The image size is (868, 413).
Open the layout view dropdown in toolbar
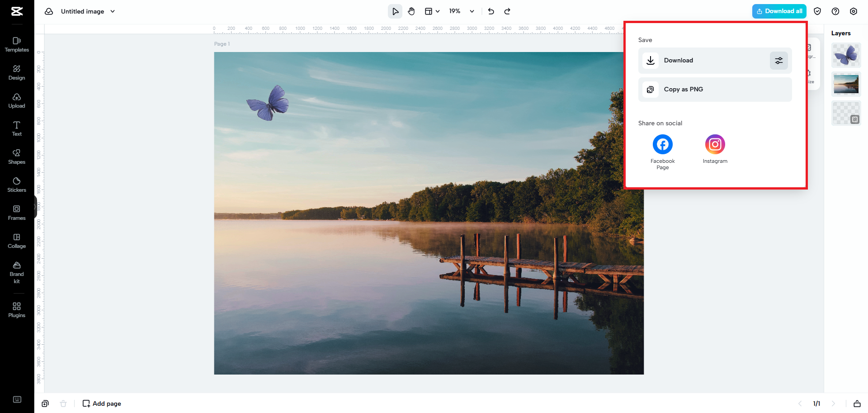click(432, 11)
